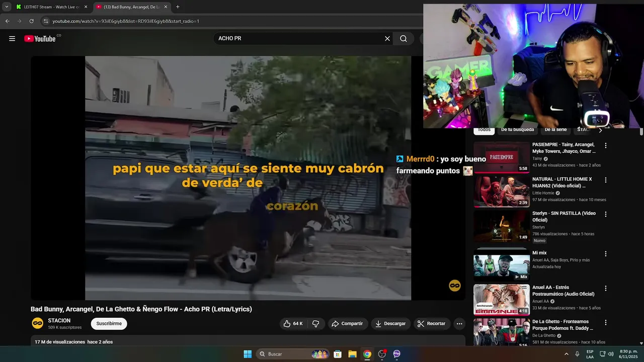Open a new browser tab

click(178, 7)
